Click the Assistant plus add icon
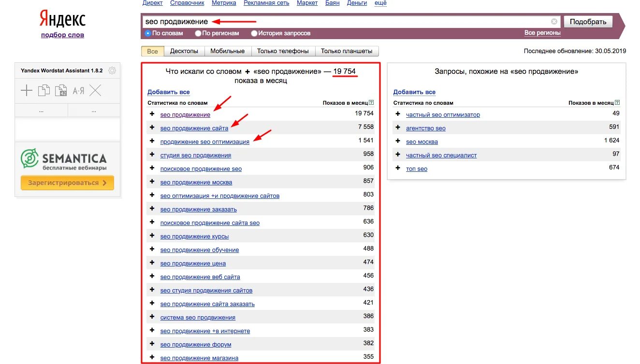The image size is (640, 364). click(27, 90)
